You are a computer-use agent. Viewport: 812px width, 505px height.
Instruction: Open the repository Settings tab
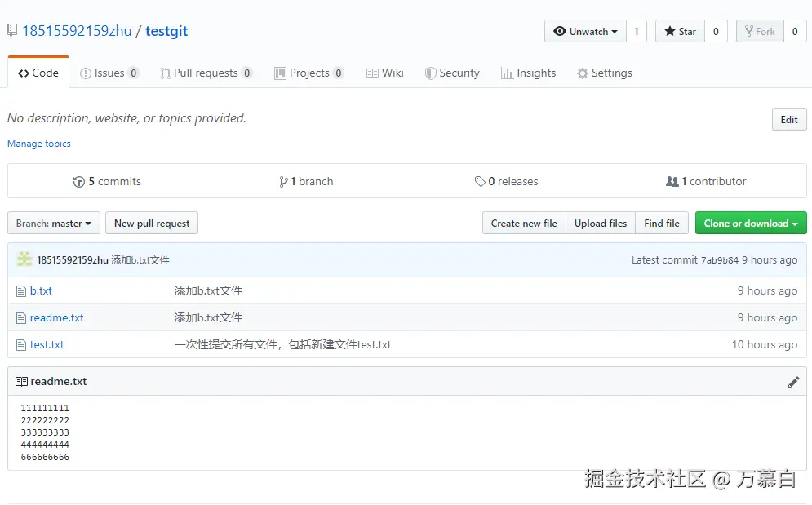click(x=605, y=73)
